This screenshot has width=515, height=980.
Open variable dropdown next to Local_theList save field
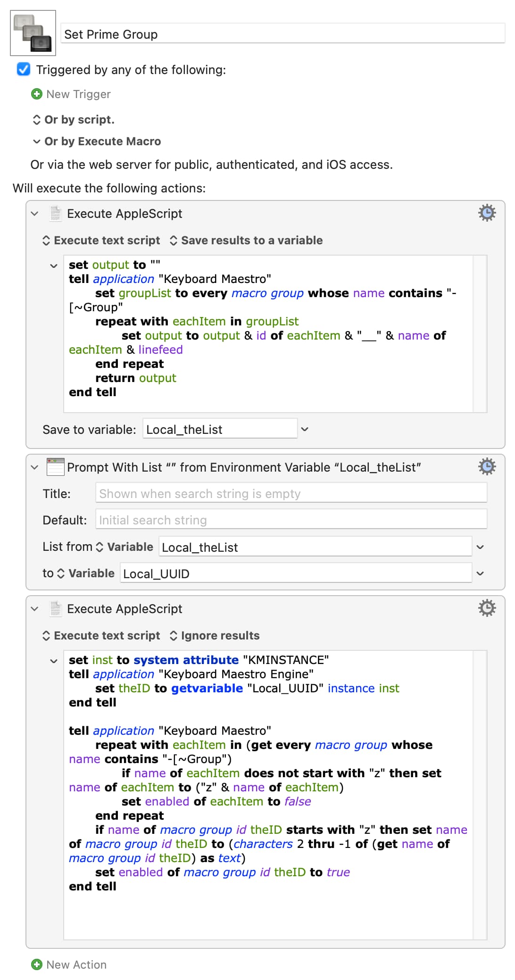(305, 429)
